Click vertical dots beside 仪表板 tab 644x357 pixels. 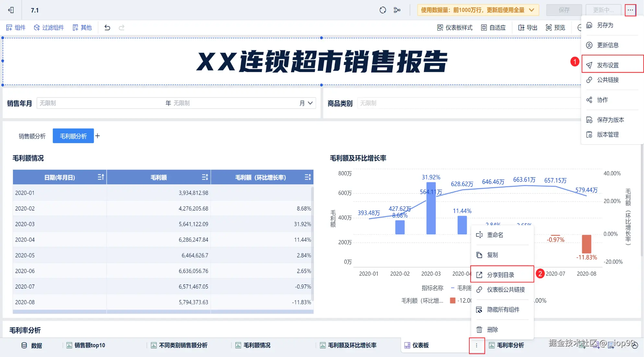(476, 345)
